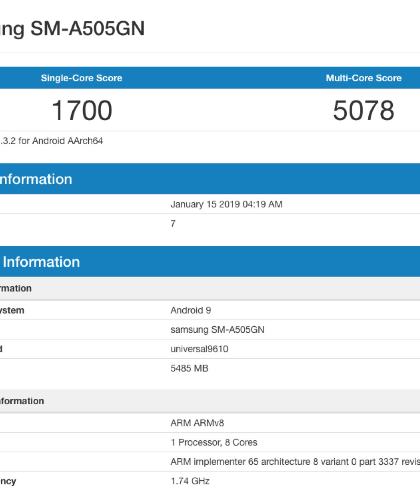This screenshot has height=504, width=420.
Task: Click the Android 9 operating system value
Action: coord(191,310)
